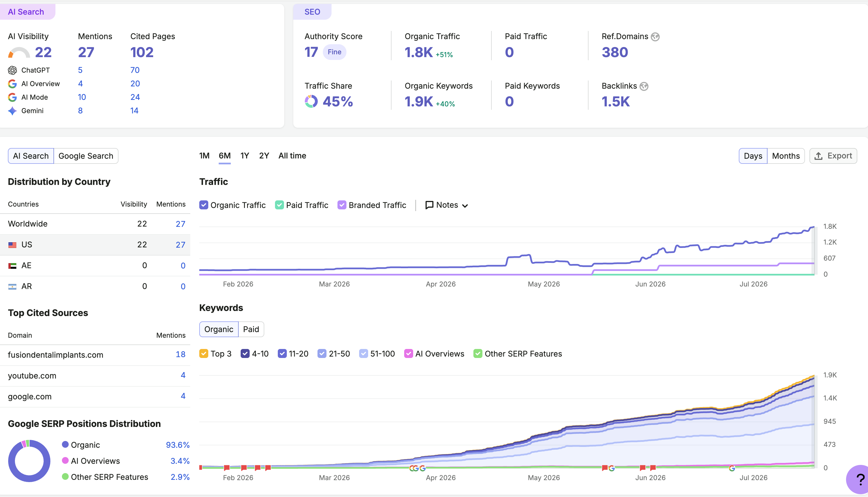
Task: Click the Worldwide country row
Action: (95, 224)
